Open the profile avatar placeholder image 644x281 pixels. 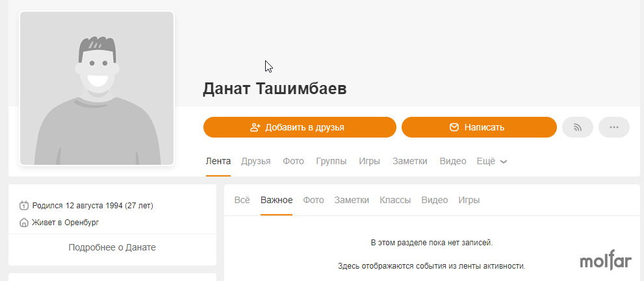[97, 88]
